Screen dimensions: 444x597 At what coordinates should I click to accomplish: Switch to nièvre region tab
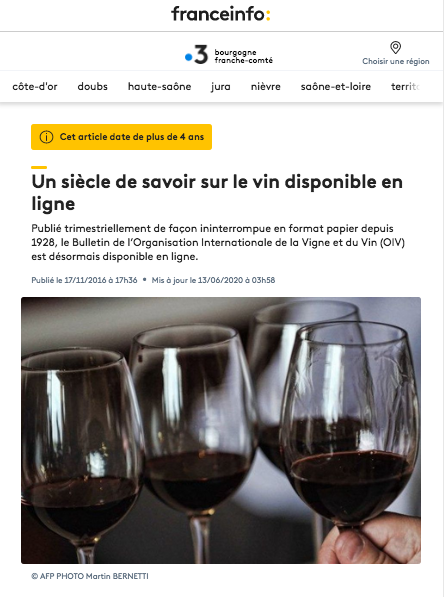point(266,86)
